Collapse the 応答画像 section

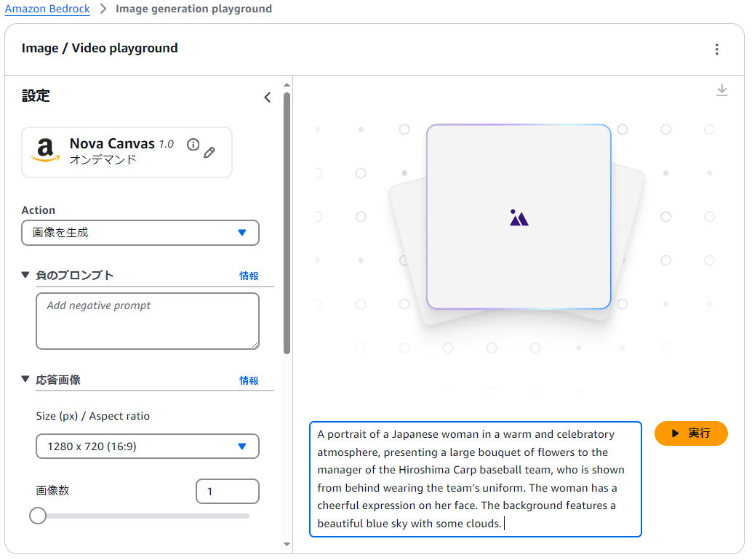pos(25,379)
